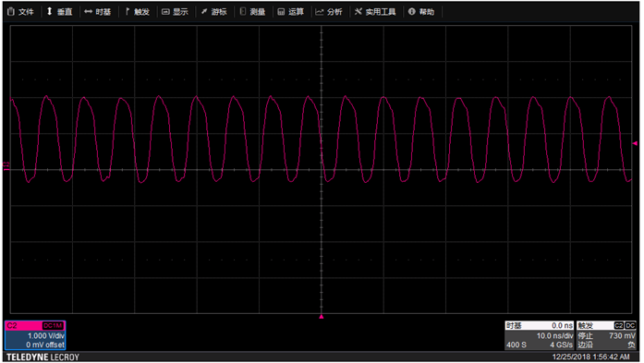Open the 时基 timebase descriptor box

540,335
